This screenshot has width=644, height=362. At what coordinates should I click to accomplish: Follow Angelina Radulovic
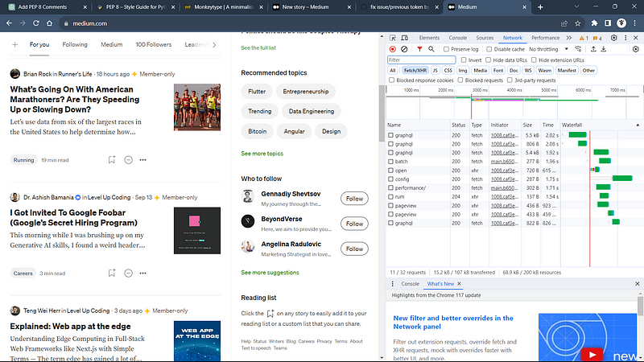pos(354,249)
